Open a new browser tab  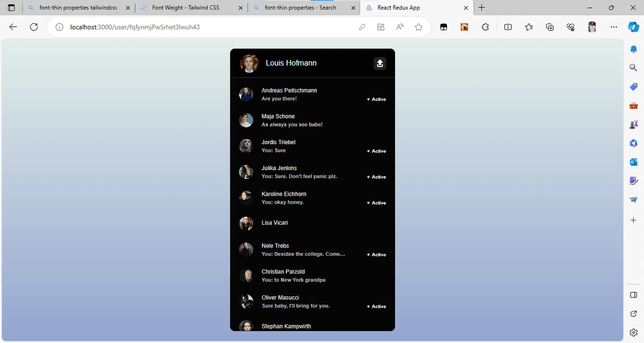click(x=481, y=8)
